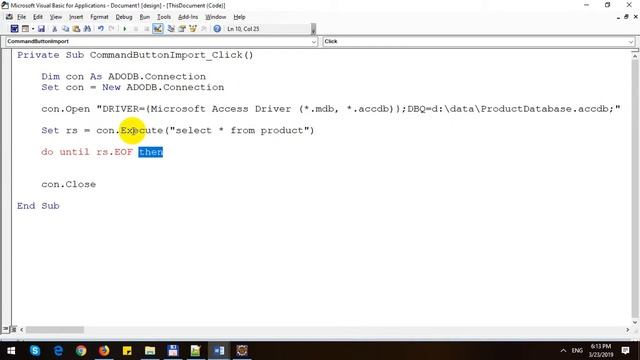Expand the Click procedure dropdown
The image size is (640, 360).
(631, 42)
